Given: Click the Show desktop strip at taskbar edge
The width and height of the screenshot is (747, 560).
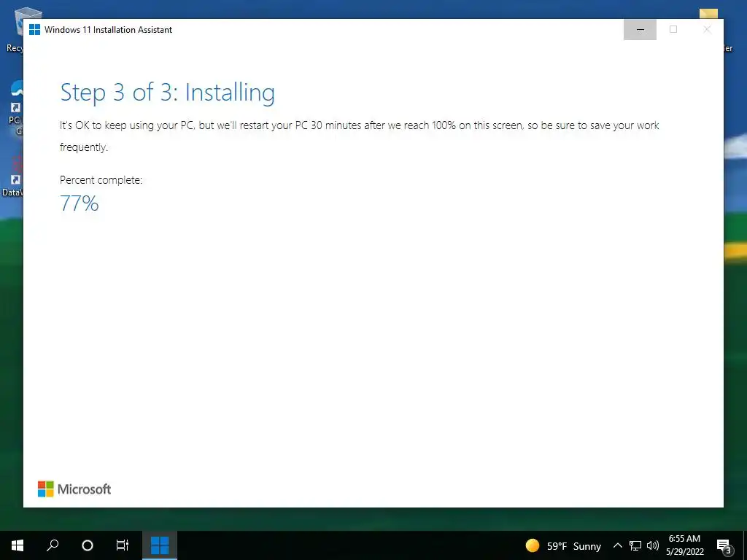Looking at the screenshot, I should click(745, 545).
